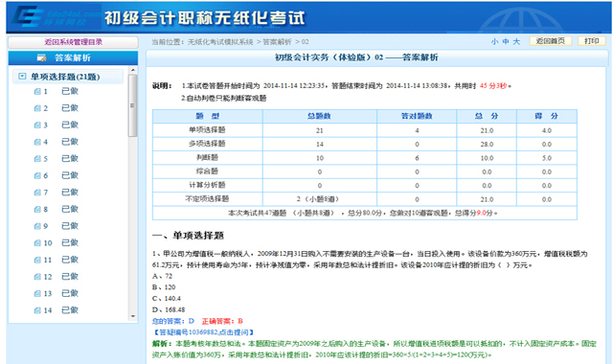Click the page icon beside question 12
The width and height of the screenshot is (613, 364).
(x=37, y=277)
